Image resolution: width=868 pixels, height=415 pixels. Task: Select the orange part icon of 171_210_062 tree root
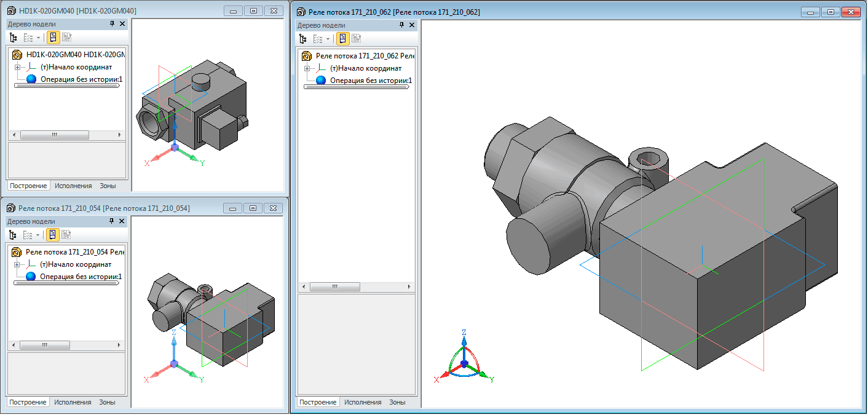307,56
